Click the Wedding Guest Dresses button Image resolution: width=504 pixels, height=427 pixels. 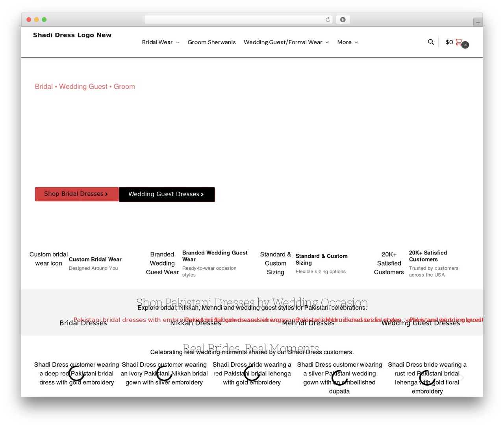click(167, 194)
